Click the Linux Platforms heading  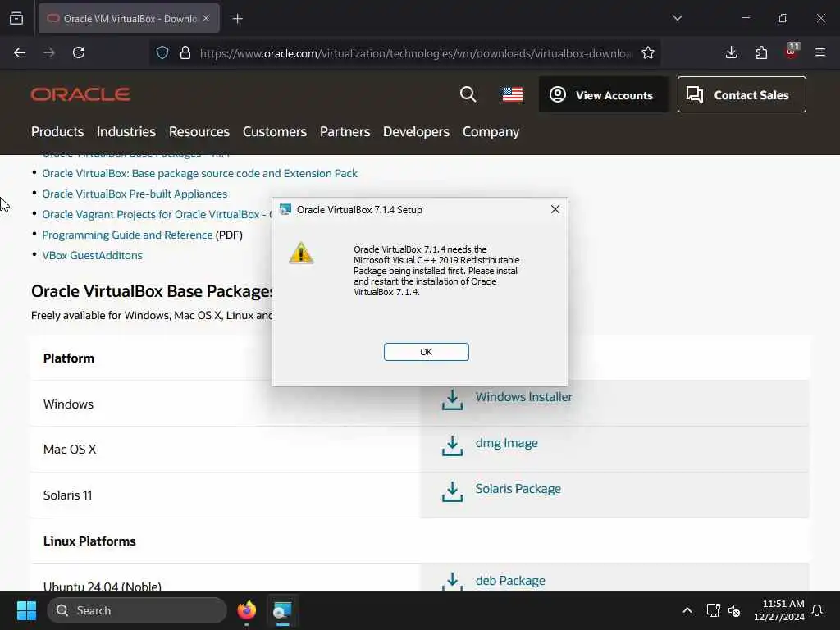89,541
